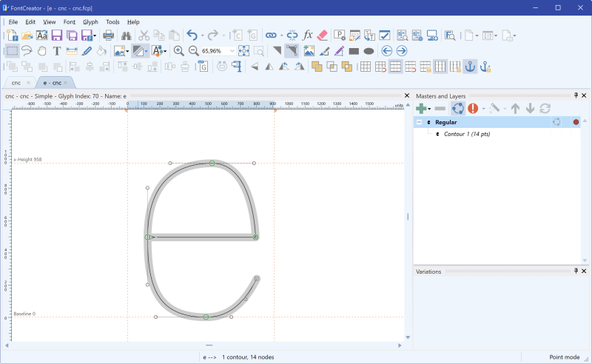Toggle the show grid icon
This screenshot has height=364, width=592.
pos(365,67)
